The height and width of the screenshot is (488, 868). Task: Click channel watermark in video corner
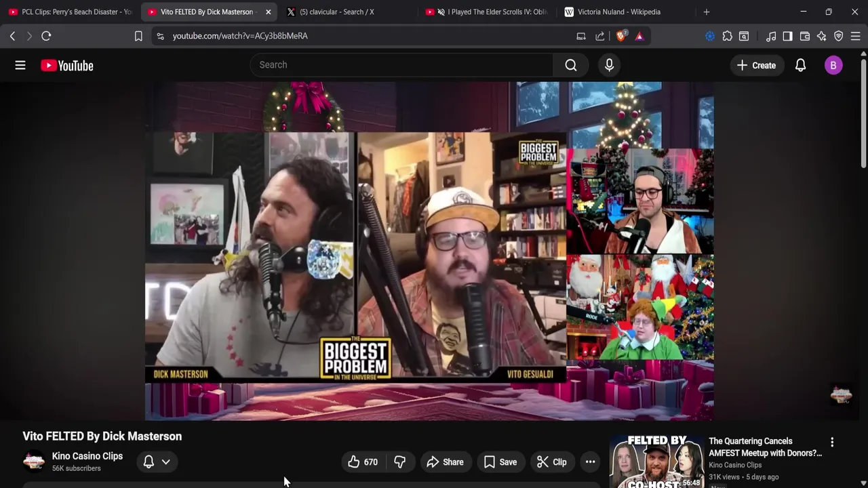[841, 395]
